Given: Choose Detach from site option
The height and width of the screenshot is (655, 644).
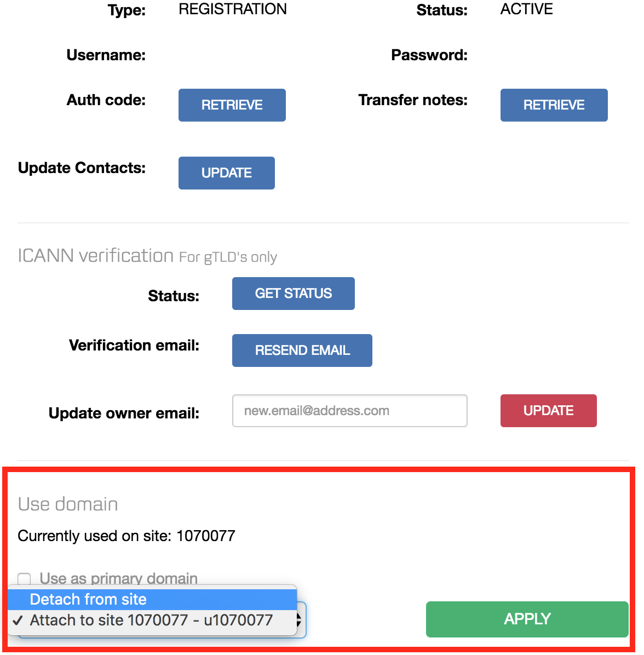Looking at the screenshot, I should pyautogui.click(x=88, y=599).
